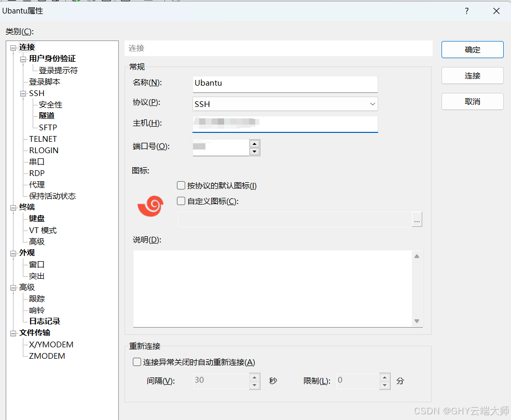Increase the port number with the up arrow
Image resolution: width=511 pixels, height=420 pixels.
point(255,144)
